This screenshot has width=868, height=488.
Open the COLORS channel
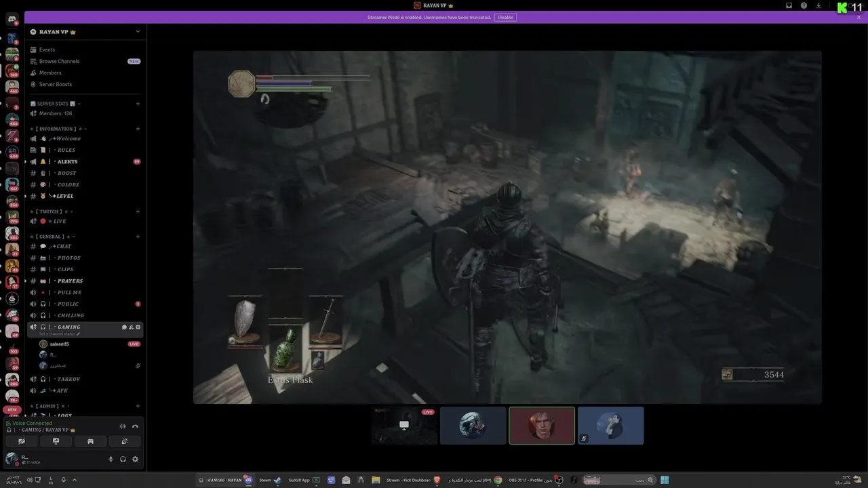click(x=85, y=184)
